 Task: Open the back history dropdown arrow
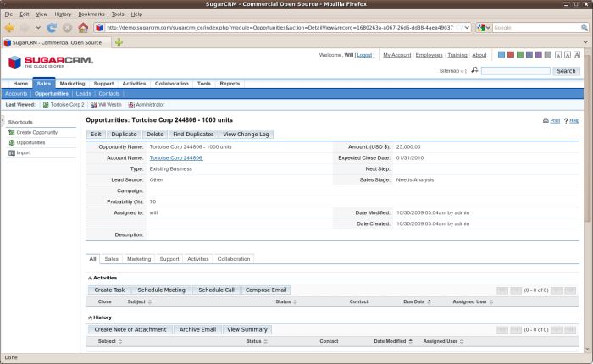[38, 28]
